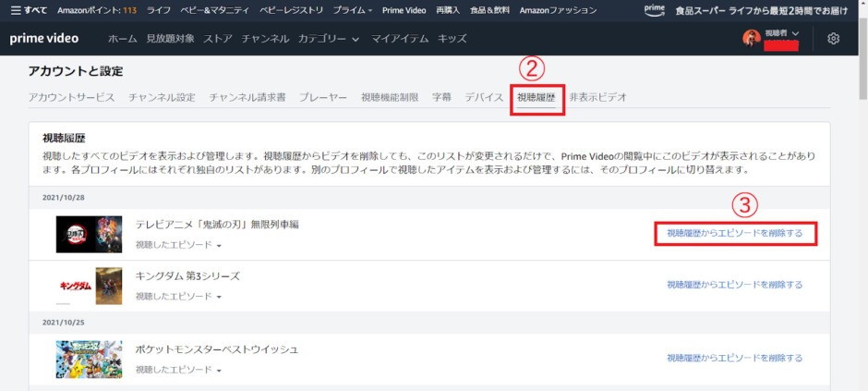
Task: Click the 2021/10/28 date header
Action: click(x=63, y=197)
